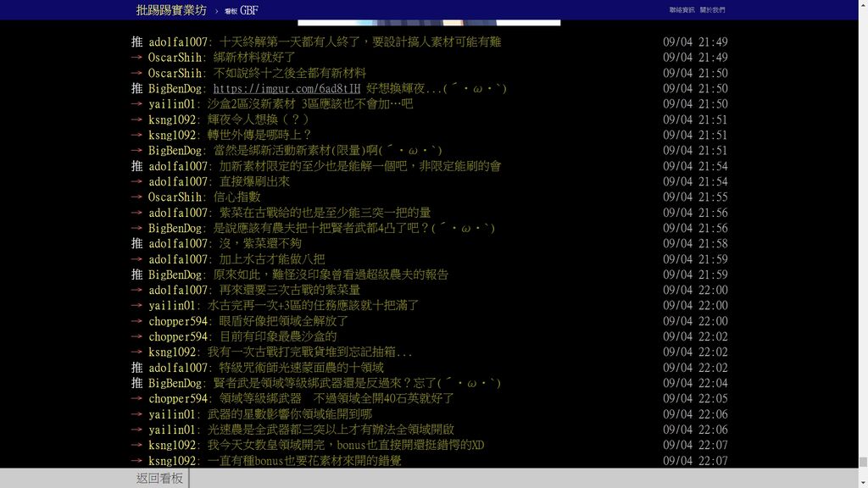Image resolution: width=868 pixels, height=488 pixels.
Task: Click comment '轉世外傳是哪時上？'
Action: coord(260,135)
